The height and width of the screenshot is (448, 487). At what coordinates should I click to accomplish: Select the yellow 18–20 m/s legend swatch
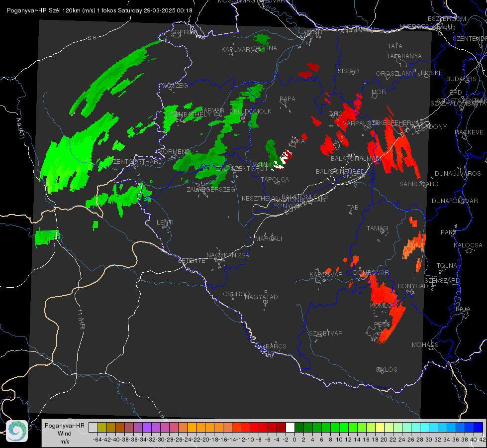(x=380, y=427)
